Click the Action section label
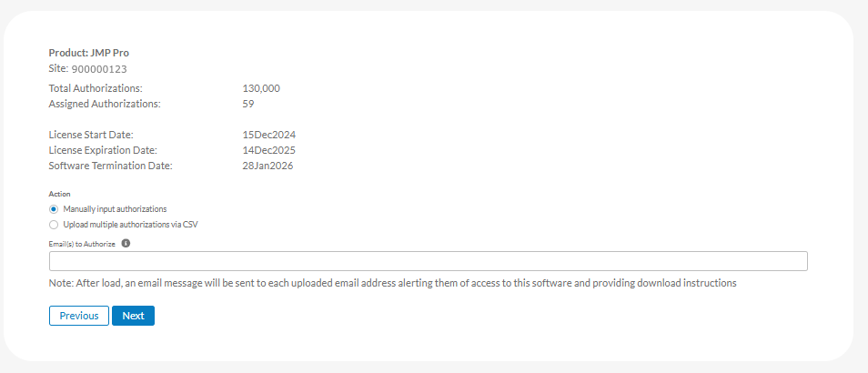The width and height of the screenshot is (868, 373). pos(59,194)
